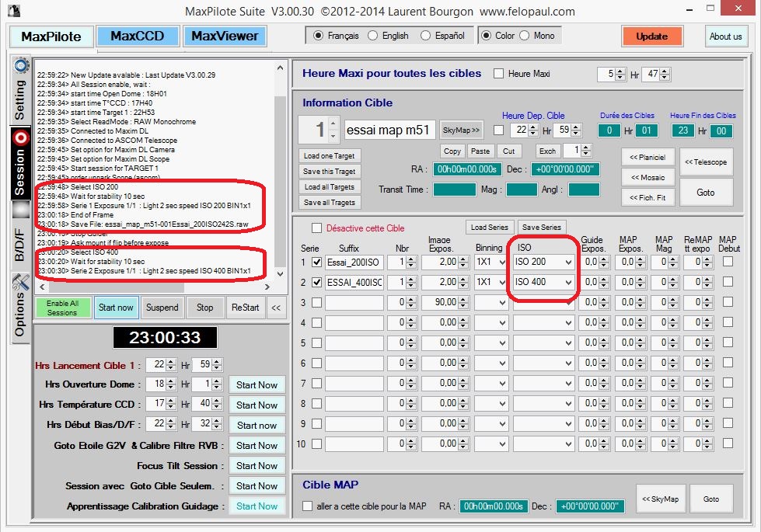Enable serie 3 checkbox
This screenshot has height=532, width=761.
tap(317, 303)
